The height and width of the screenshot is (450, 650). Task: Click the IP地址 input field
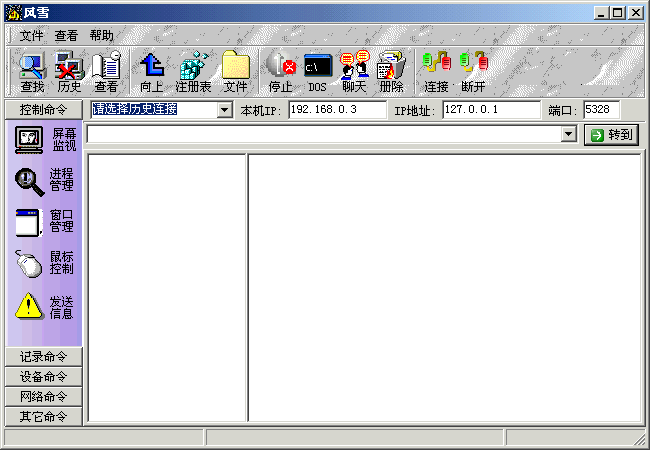(490, 110)
